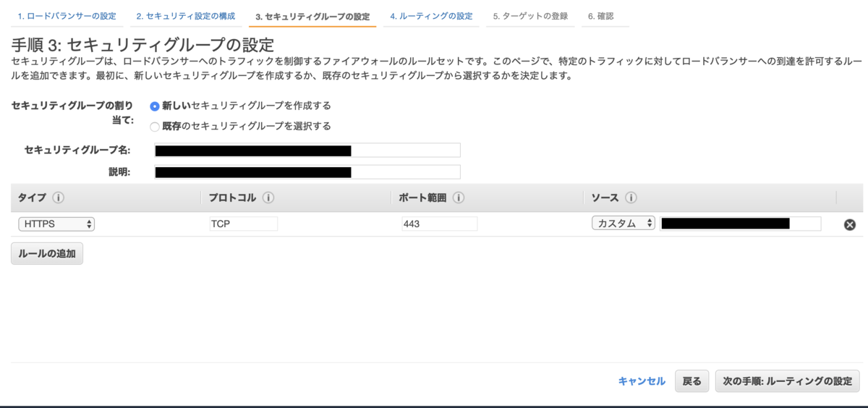Screen dimensions: 868x408
Task: Open the HTTPS type dropdown
Action: coord(56,224)
